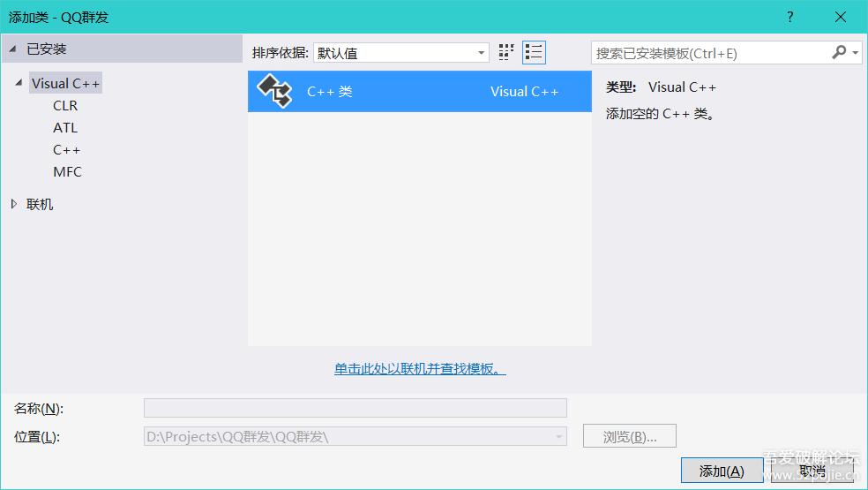
Task: Select MFC category
Action: pos(67,172)
